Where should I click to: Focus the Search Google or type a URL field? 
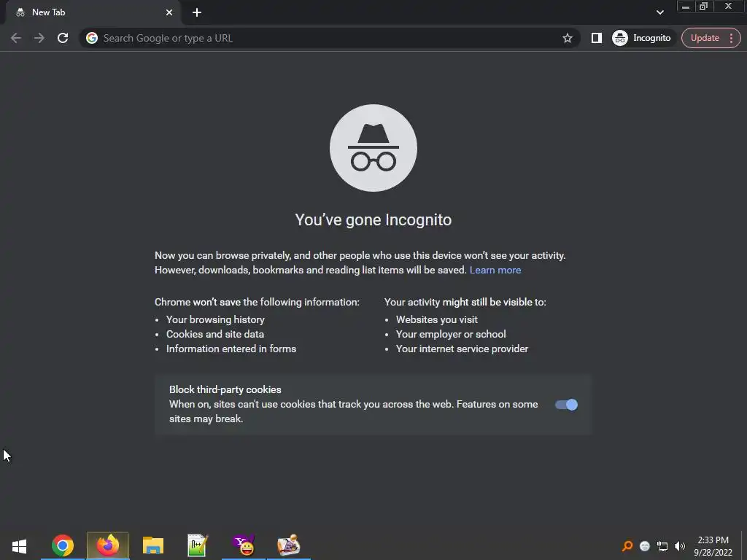[329, 38]
